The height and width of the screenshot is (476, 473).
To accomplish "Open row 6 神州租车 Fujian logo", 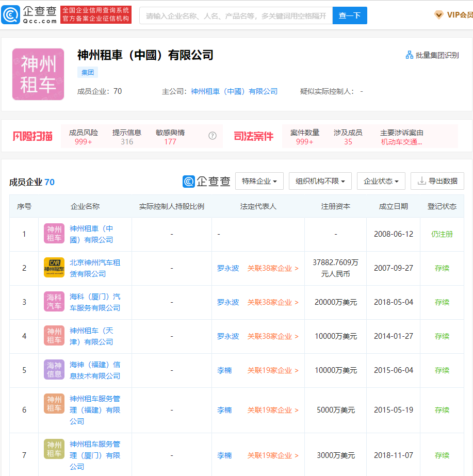I will [54, 403].
